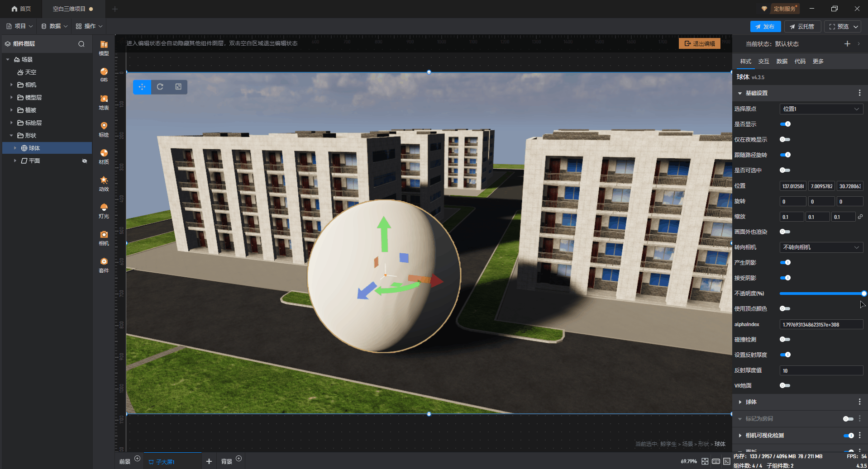The width and height of the screenshot is (868, 469).
Task: Search the 组件图层 layer list
Action: [x=81, y=44]
